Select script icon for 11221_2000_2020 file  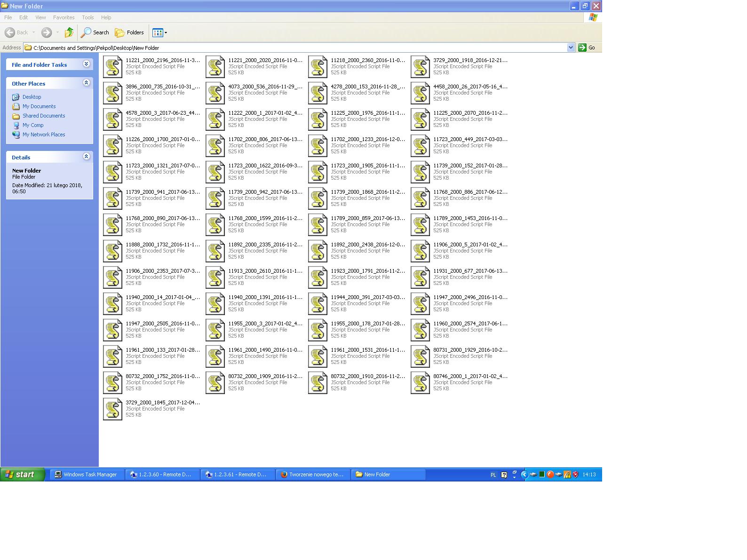coord(215,67)
